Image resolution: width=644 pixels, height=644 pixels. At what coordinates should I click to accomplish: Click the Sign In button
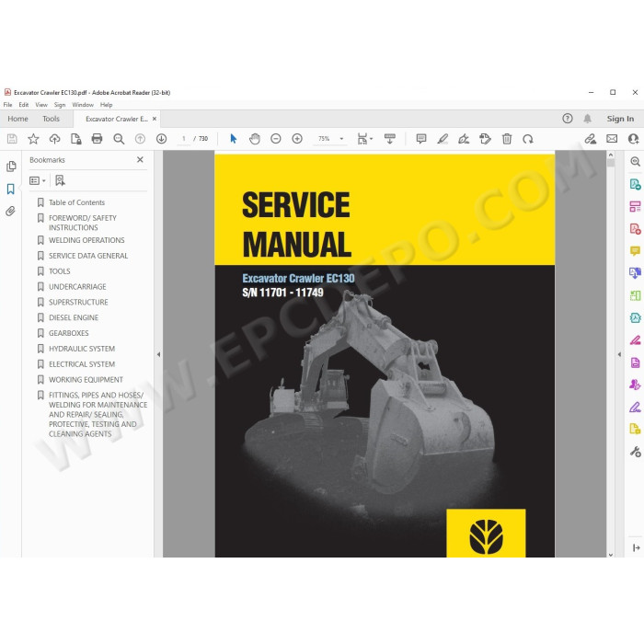(x=620, y=119)
